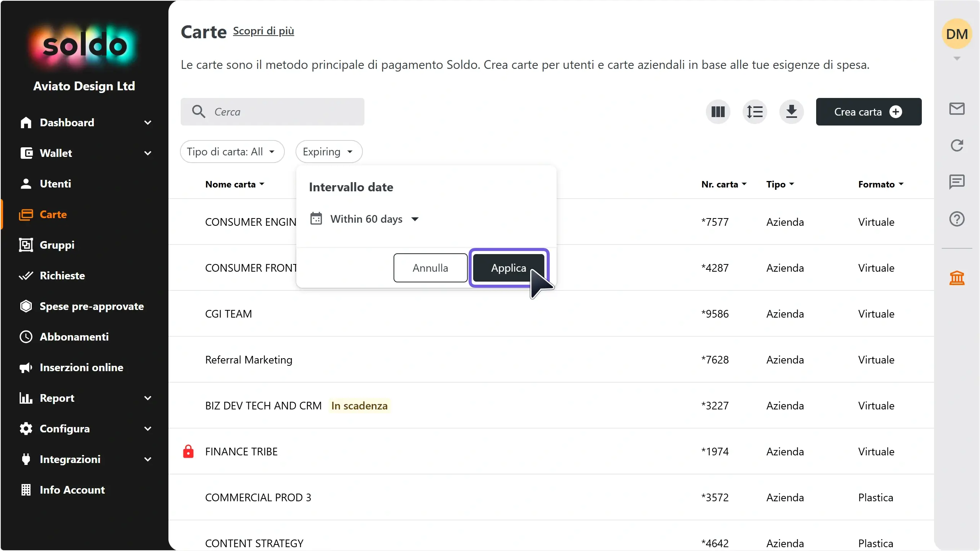Open the CGI TEAM card row
The height and width of the screenshot is (551, 980).
coord(551,314)
